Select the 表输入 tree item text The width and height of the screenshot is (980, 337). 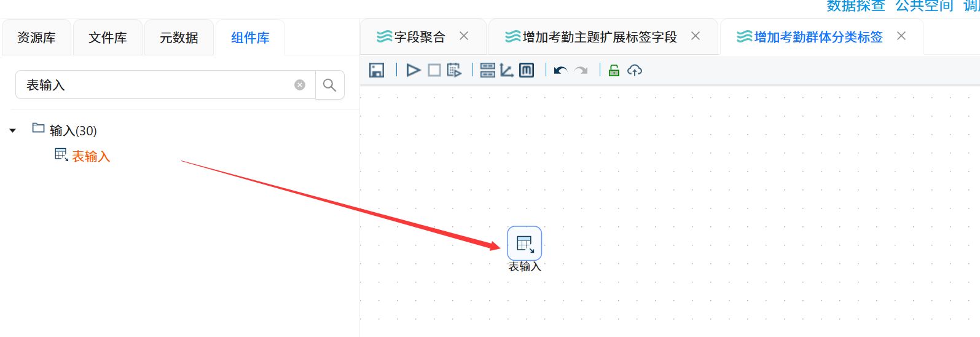91,156
